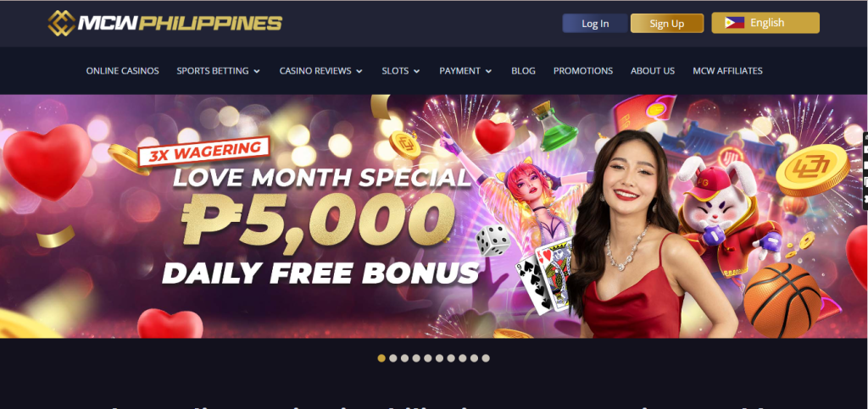This screenshot has height=409, width=868.
Task: Expand the Sports Betting dropdown
Action: pos(218,71)
